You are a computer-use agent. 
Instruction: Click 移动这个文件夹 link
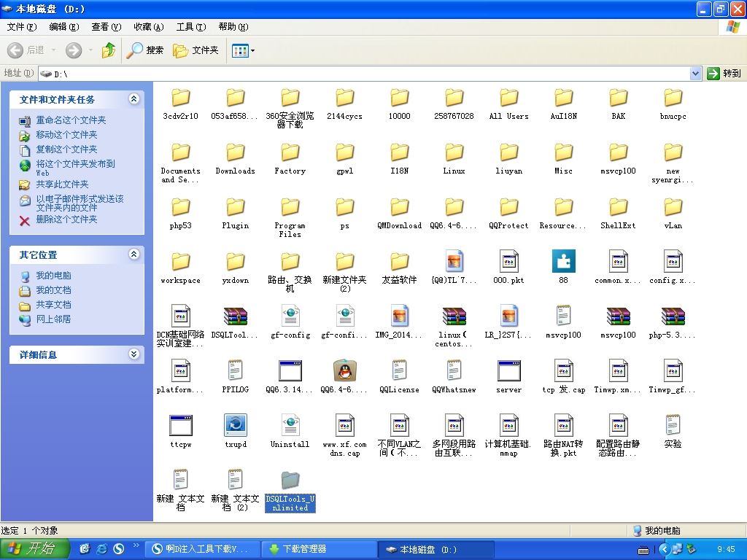(x=66, y=135)
